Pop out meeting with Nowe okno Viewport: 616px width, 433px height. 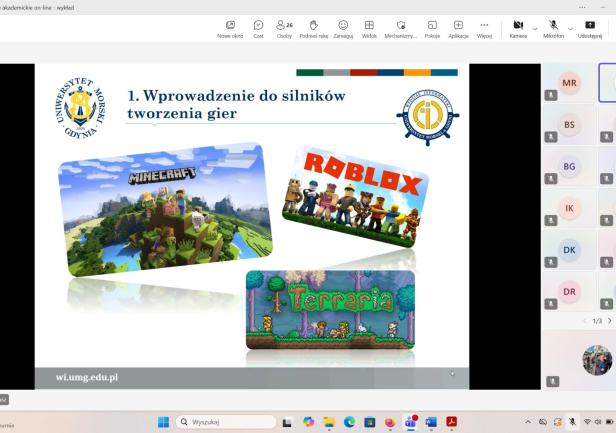(230, 28)
